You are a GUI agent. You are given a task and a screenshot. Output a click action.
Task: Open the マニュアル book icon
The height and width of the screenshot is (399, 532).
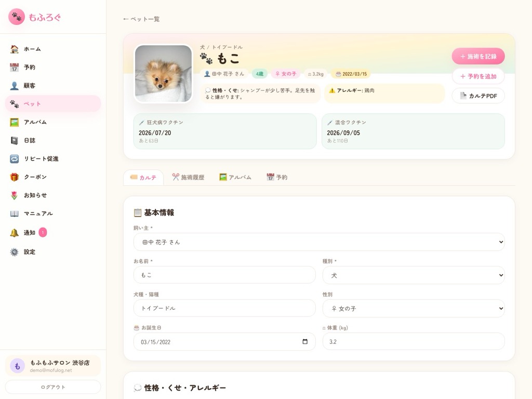tap(14, 214)
